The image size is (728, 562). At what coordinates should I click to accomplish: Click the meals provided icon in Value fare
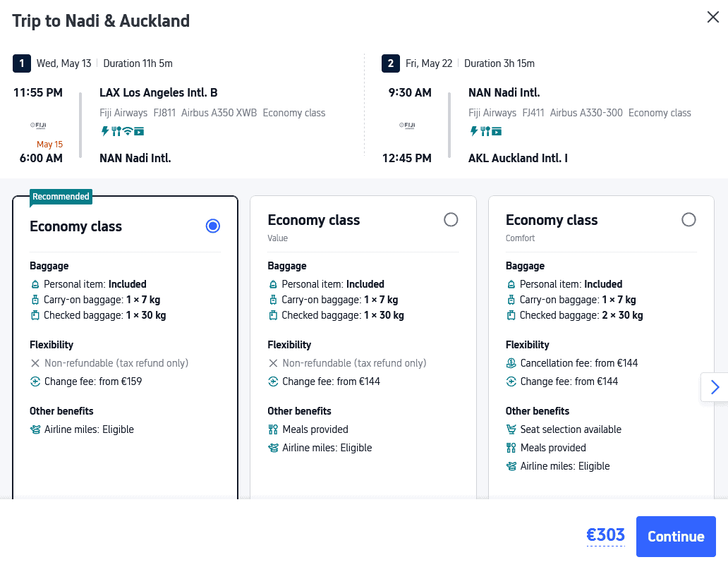[274, 429]
